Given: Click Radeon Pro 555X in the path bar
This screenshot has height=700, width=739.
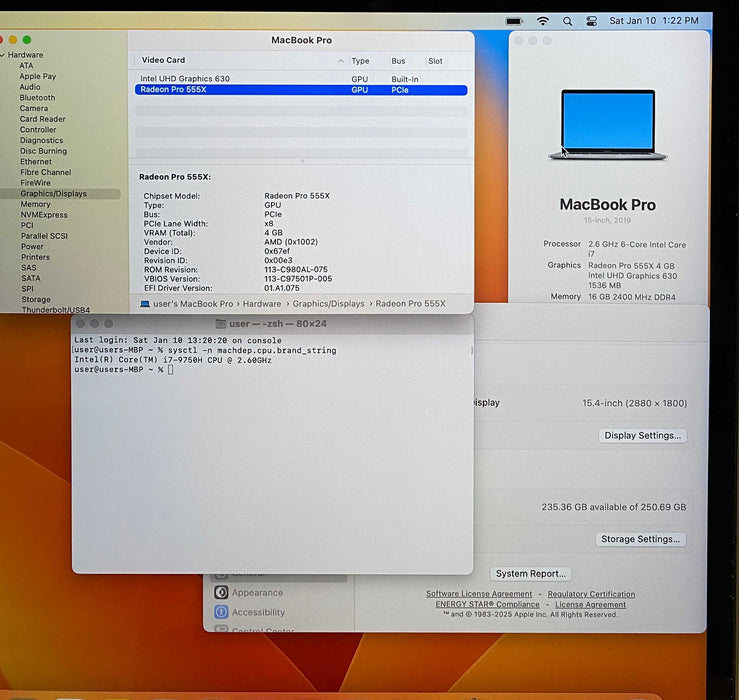Looking at the screenshot, I should [x=411, y=304].
